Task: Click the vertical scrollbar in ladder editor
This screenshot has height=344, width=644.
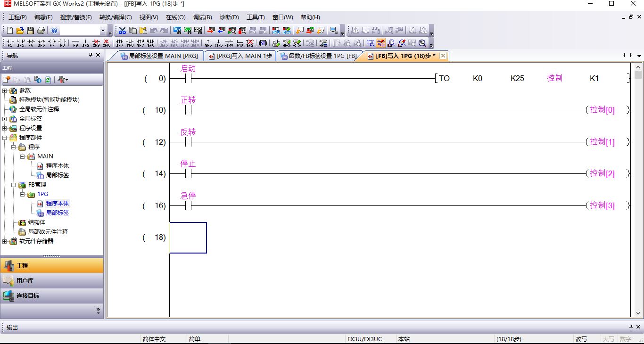Action: coord(638,188)
